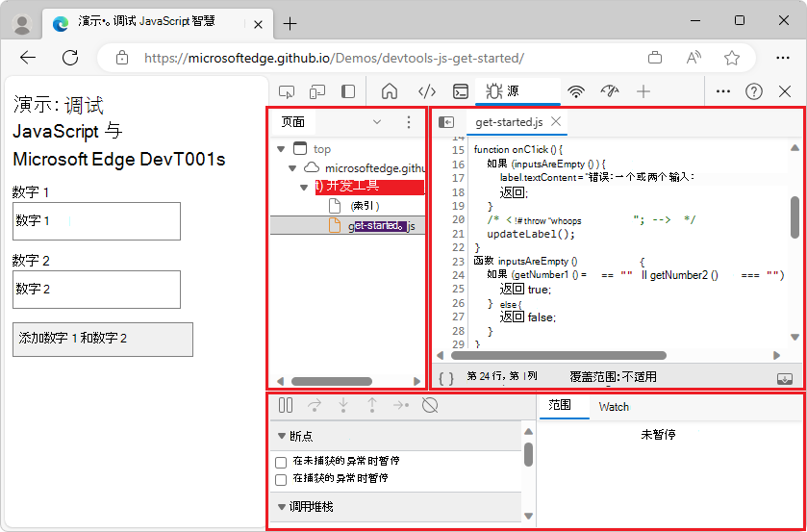Refresh the page

click(x=70, y=58)
